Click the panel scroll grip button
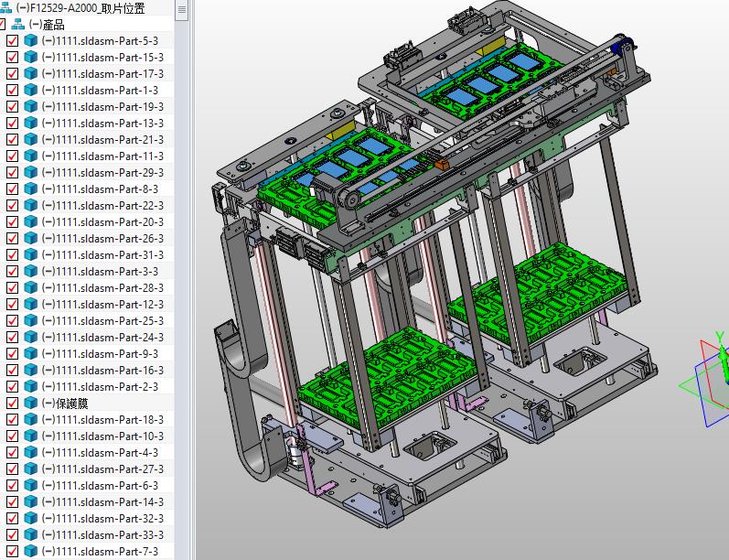 click(x=182, y=9)
